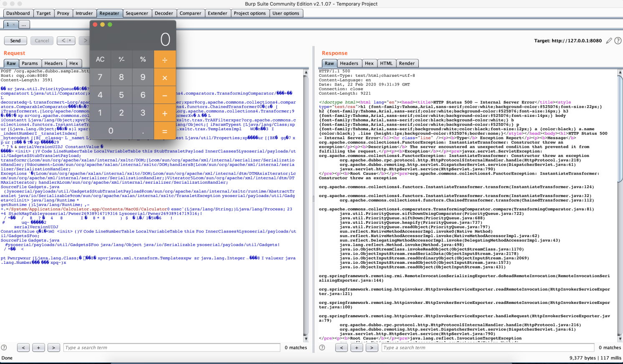The width and height of the screenshot is (623, 364).
Task: Go to next match in request search
Action: point(53,347)
